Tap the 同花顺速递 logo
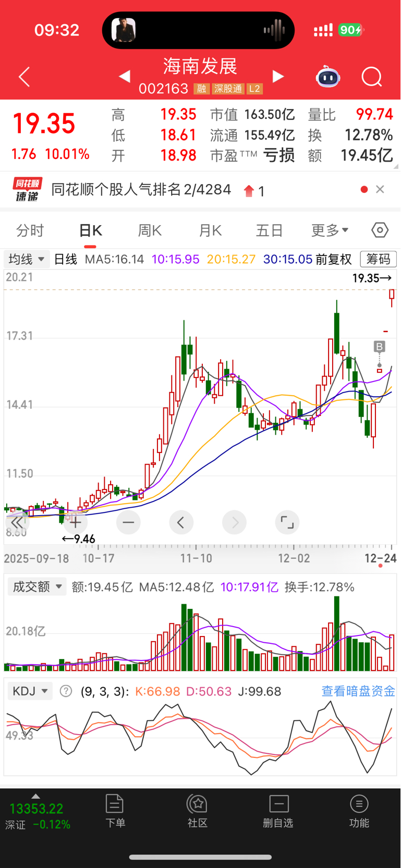The image size is (401, 868). coord(27,190)
